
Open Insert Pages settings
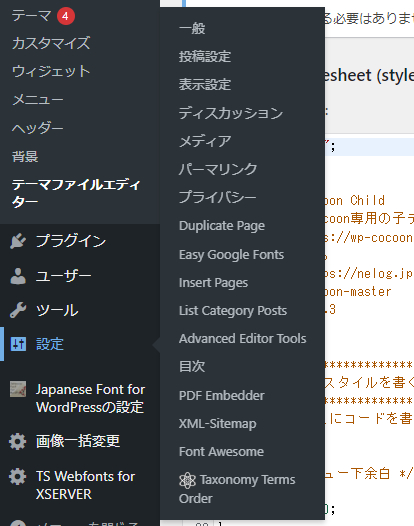[214, 283]
